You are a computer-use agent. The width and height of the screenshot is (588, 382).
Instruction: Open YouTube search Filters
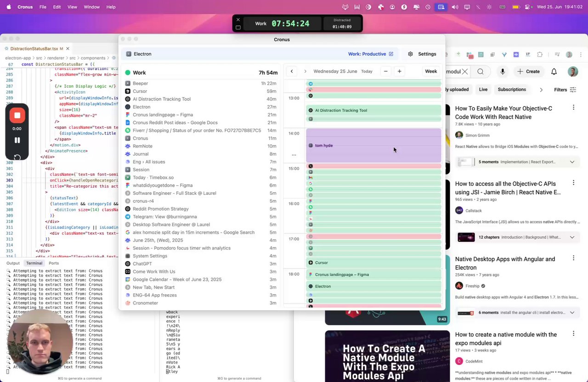(565, 90)
